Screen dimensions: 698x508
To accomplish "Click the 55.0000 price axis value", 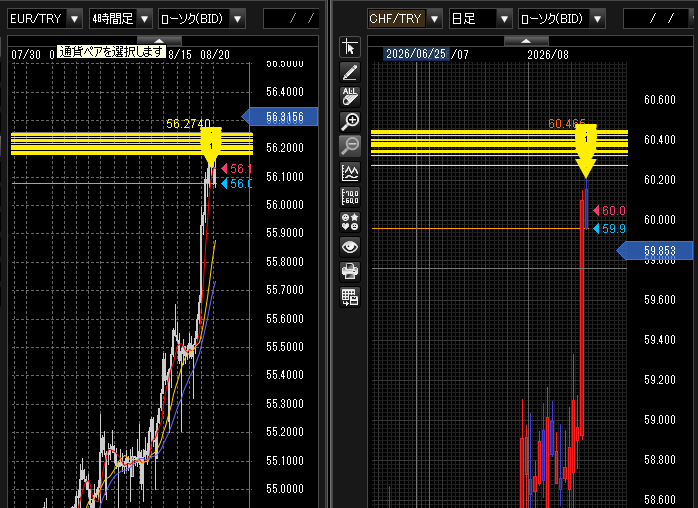I will (x=285, y=488).
